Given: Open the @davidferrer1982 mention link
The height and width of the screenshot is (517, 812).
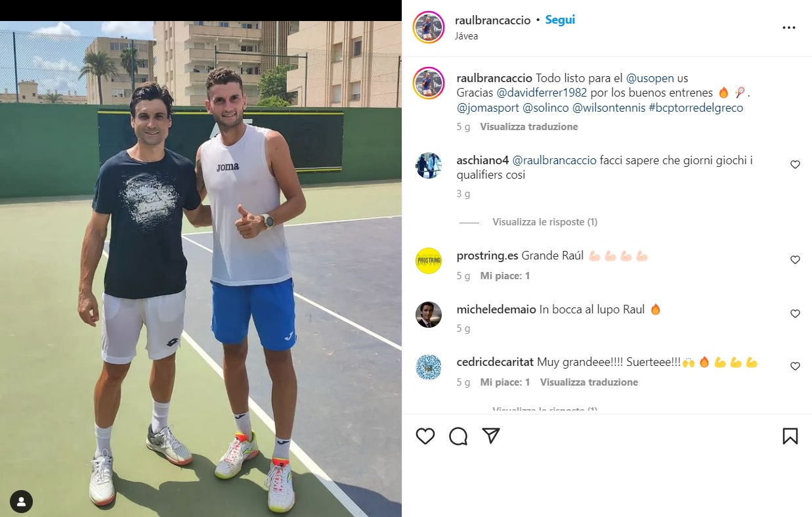Looking at the screenshot, I should (x=540, y=93).
